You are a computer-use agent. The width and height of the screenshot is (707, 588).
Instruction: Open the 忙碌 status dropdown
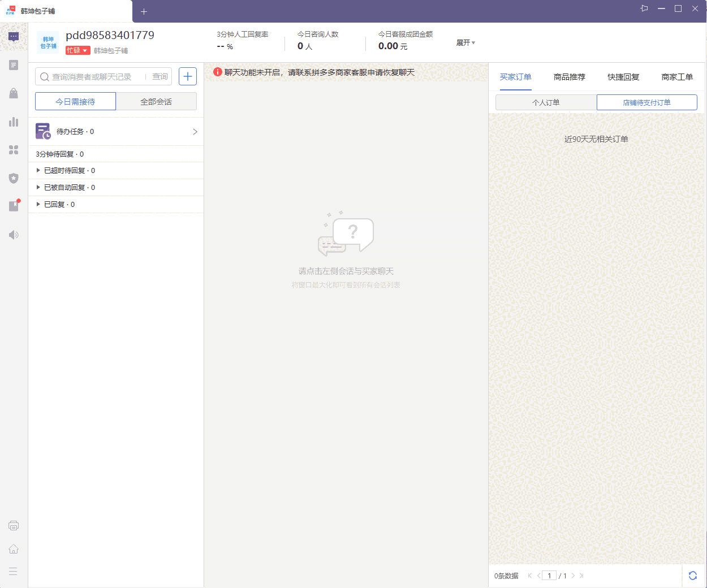point(77,50)
